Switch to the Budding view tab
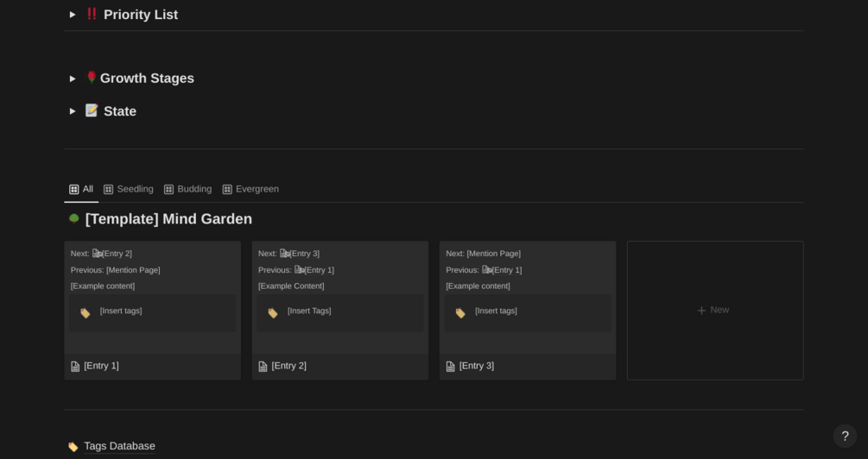 pos(188,189)
